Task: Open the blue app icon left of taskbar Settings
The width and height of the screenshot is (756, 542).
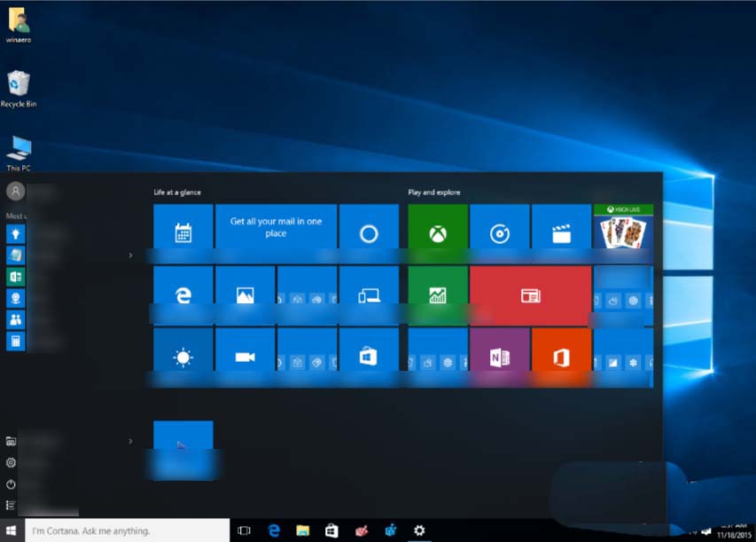Action: tap(391, 530)
